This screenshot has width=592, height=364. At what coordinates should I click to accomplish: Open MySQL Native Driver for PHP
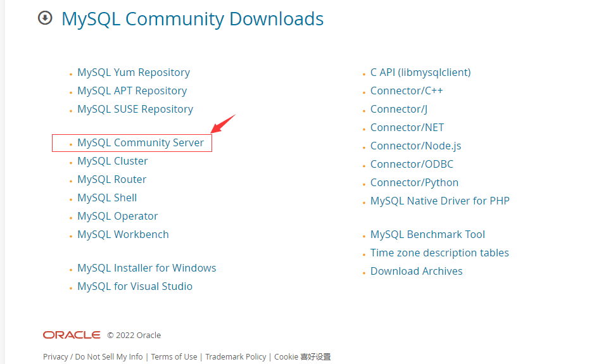(440, 201)
